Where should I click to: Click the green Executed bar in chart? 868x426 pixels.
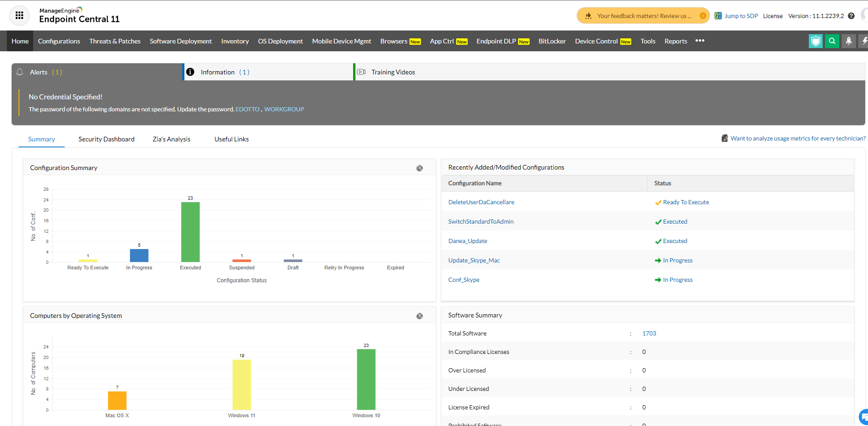190,232
